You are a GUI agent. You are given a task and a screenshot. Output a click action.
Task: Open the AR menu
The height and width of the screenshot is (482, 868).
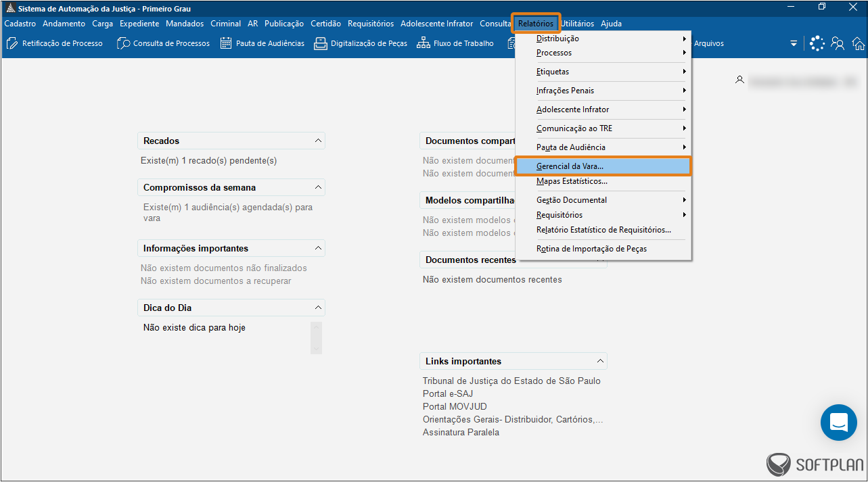click(x=253, y=24)
